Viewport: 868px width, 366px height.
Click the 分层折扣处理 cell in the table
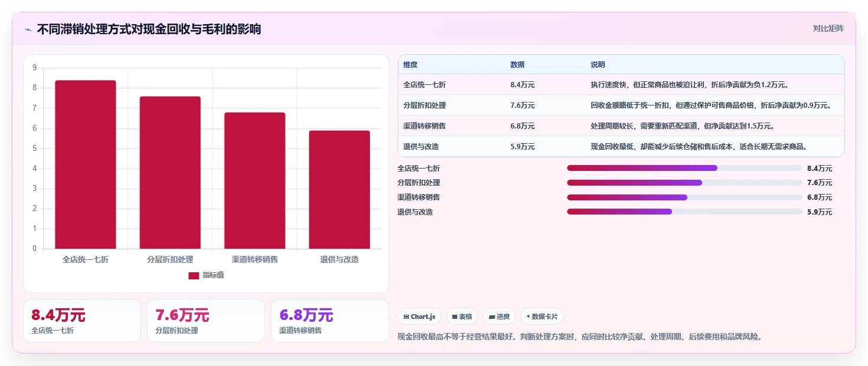(x=425, y=105)
